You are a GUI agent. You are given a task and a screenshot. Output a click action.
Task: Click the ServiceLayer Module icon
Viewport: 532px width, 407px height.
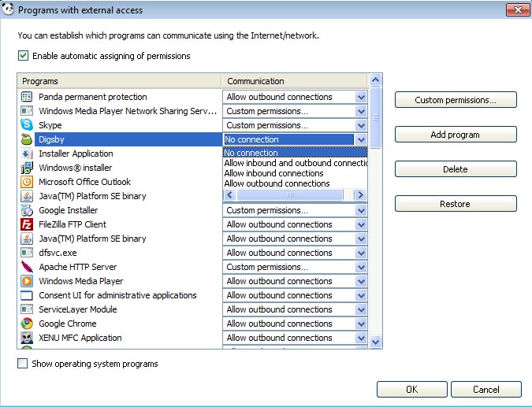(x=27, y=309)
